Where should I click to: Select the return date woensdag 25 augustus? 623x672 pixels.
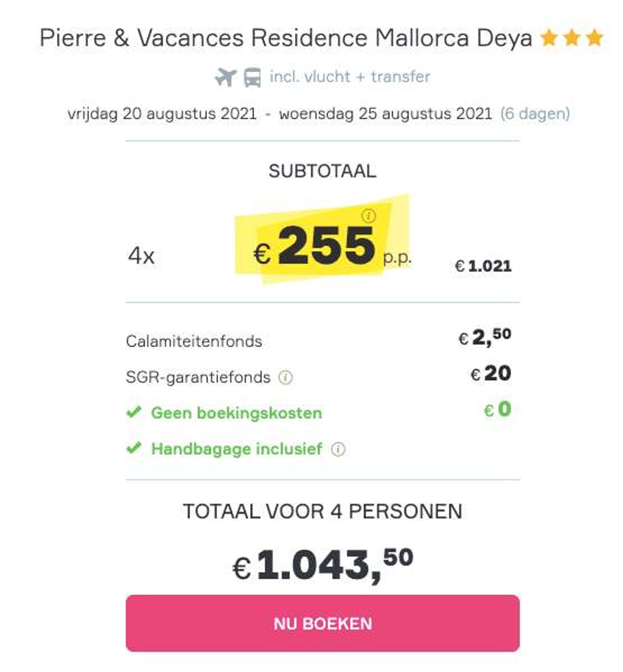pyautogui.click(x=385, y=114)
